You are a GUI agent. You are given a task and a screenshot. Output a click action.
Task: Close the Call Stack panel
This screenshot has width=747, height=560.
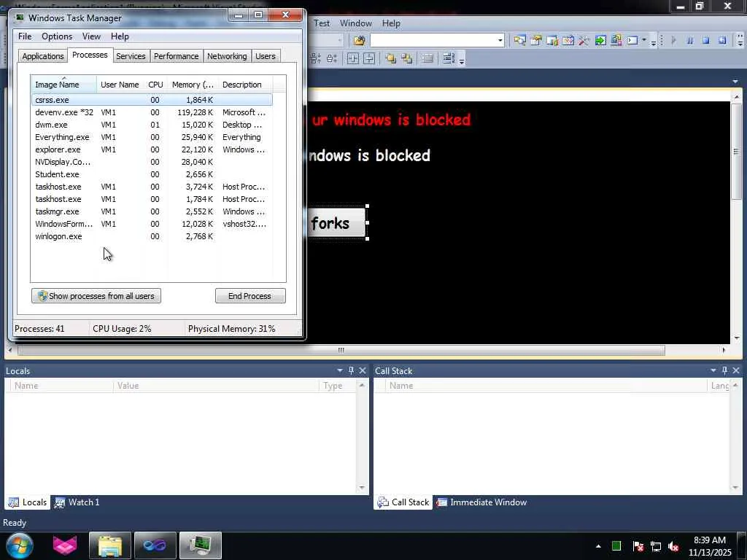click(x=736, y=370)
